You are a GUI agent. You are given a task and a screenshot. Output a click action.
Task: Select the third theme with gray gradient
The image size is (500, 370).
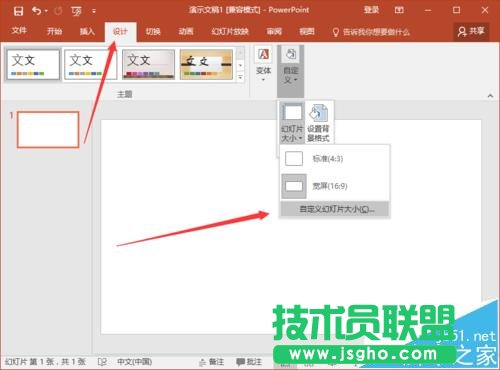coord(148,65)
